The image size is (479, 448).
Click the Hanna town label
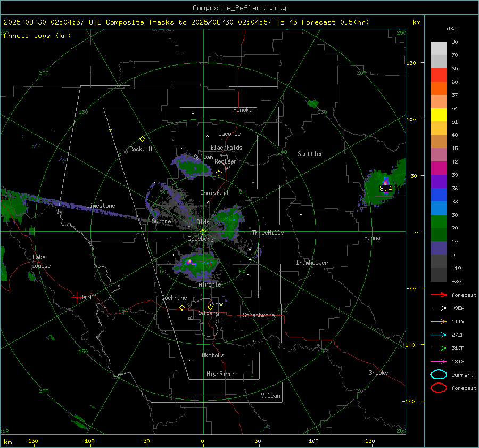click(372, 238)
